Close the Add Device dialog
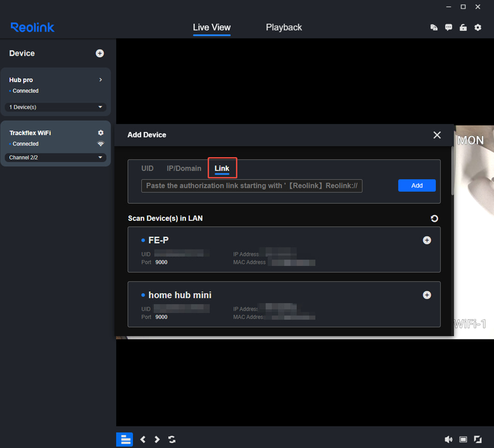The width and height of the screenshot is (494, 448). coord(437,135)
